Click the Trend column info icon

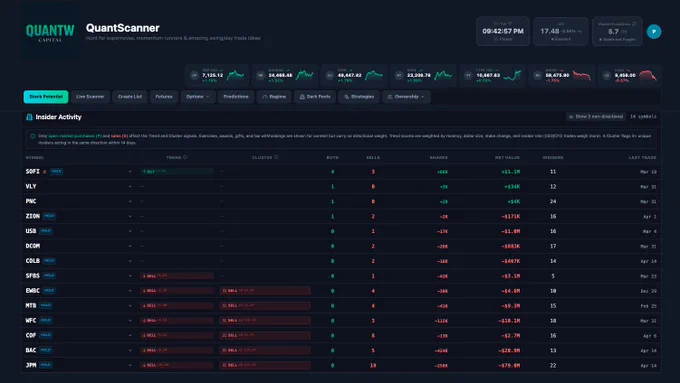tap(185, 157)
